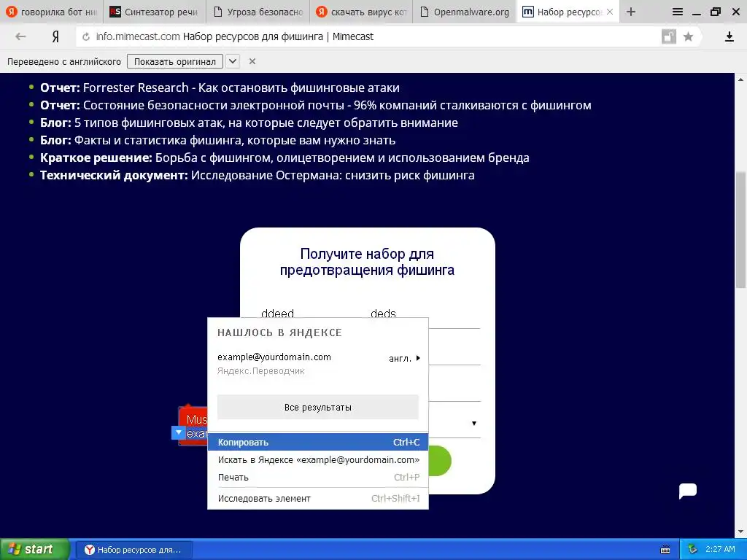This screenshot has width=747, height=560.
Task: Go back with the arrow button
Action: 20,36
